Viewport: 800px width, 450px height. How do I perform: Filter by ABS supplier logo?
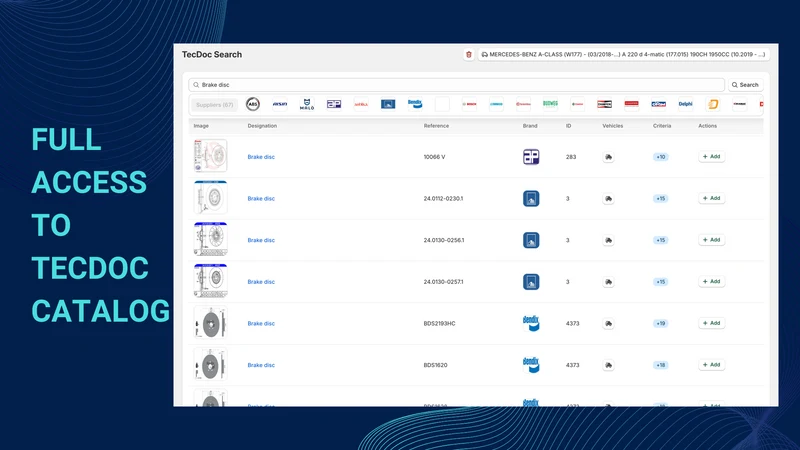coord(253,104)
